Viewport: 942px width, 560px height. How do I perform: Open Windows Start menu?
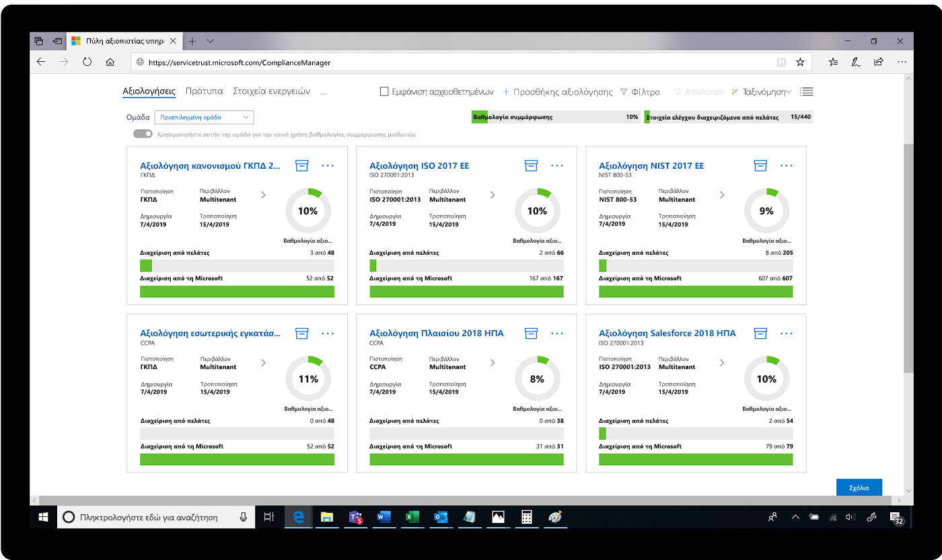[x=44, y=517]
